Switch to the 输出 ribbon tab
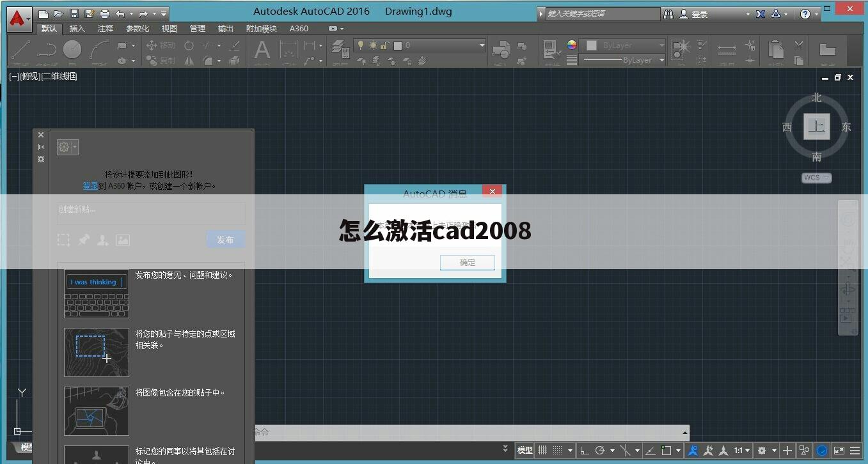 [226, 29]
